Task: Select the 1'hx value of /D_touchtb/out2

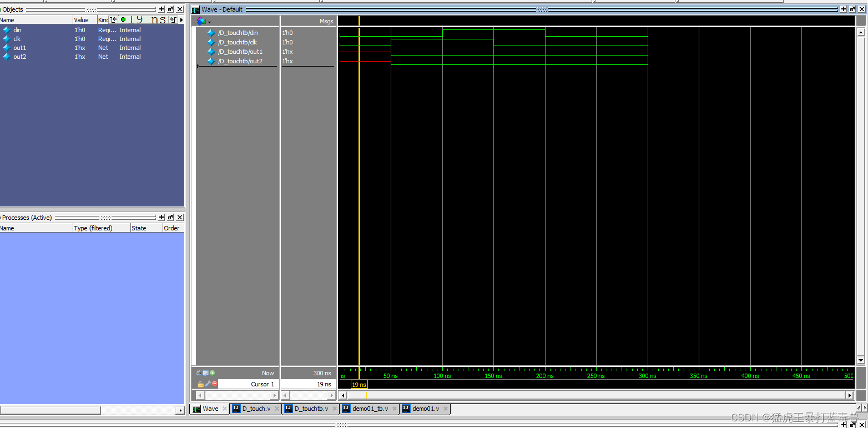Action: point(287,61)
